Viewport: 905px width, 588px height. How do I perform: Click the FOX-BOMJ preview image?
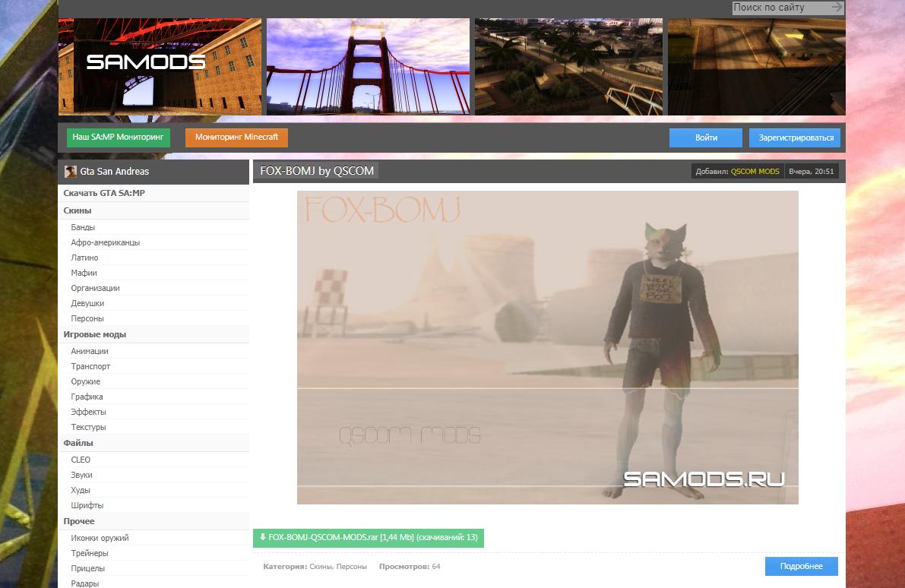point(547,347)
